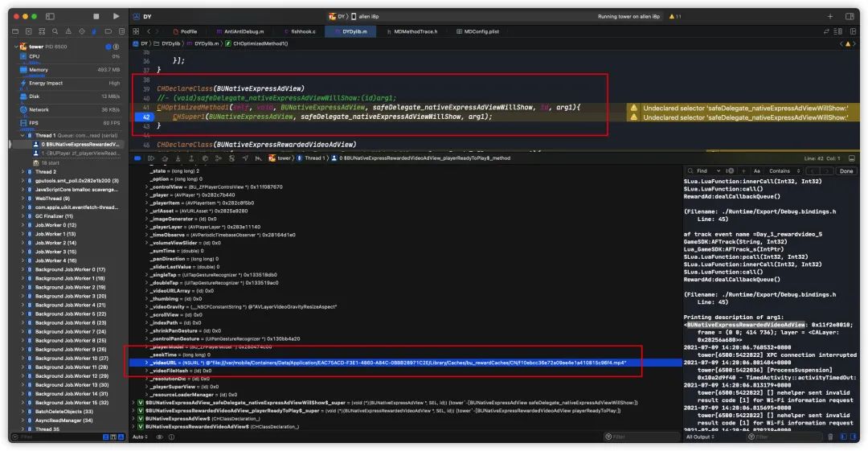Switch to the MDConfig.plist tab

point(477,31)
